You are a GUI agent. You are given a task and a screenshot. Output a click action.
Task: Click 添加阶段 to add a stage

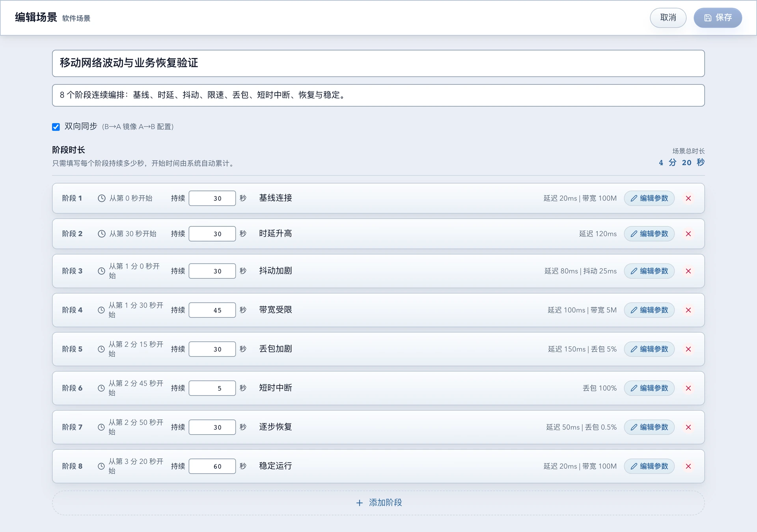coord(378,503)
